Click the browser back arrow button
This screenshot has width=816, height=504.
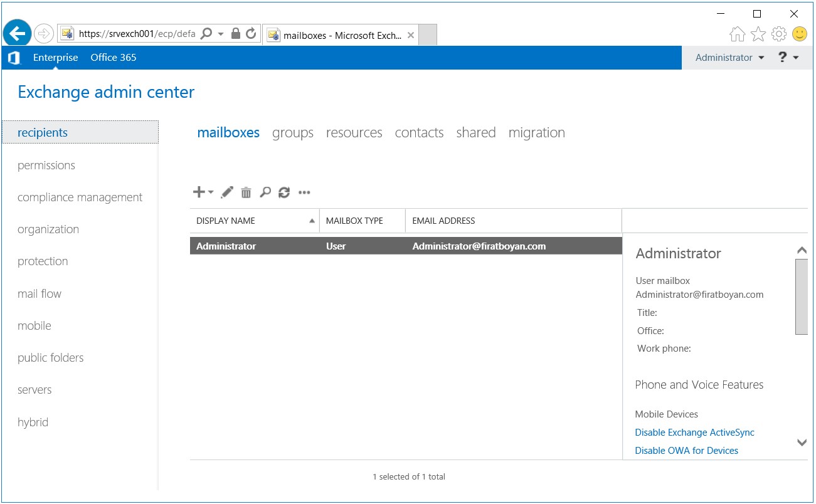click(x=18, y=33)
